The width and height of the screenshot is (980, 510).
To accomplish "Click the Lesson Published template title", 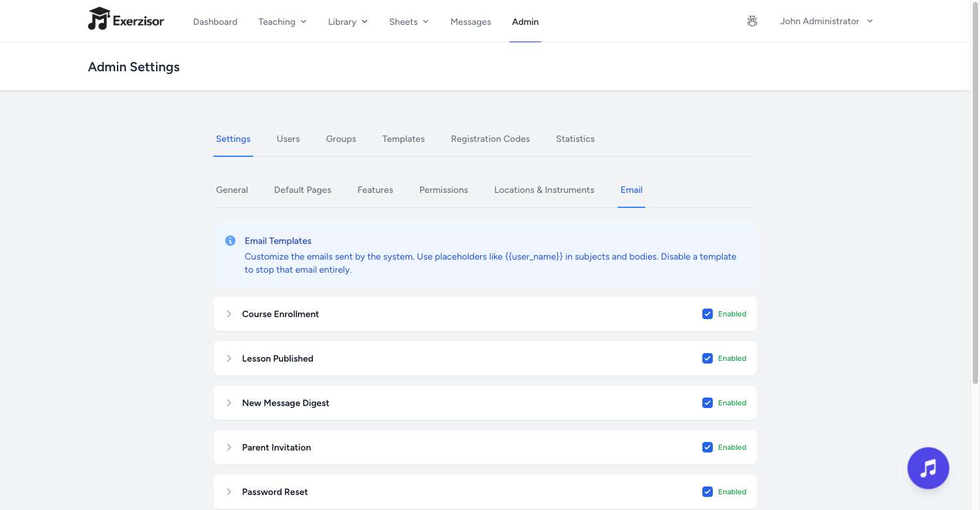I will 278,358.
